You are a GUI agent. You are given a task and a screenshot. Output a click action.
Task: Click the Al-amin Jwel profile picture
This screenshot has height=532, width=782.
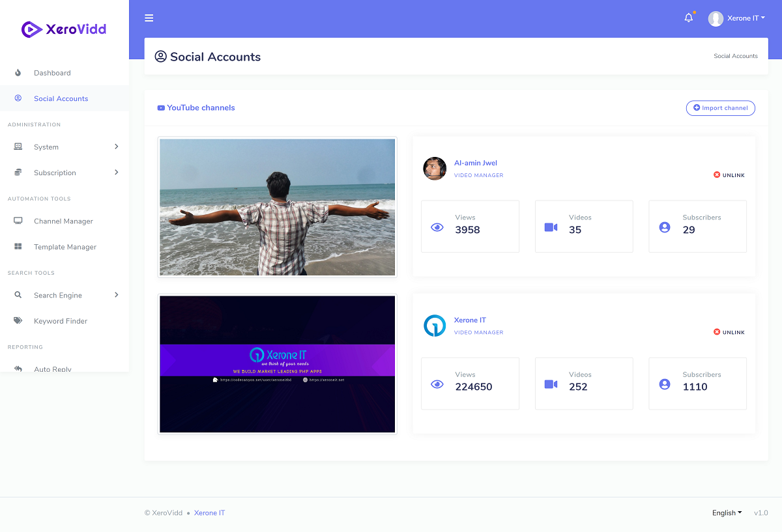click(435, 169)
